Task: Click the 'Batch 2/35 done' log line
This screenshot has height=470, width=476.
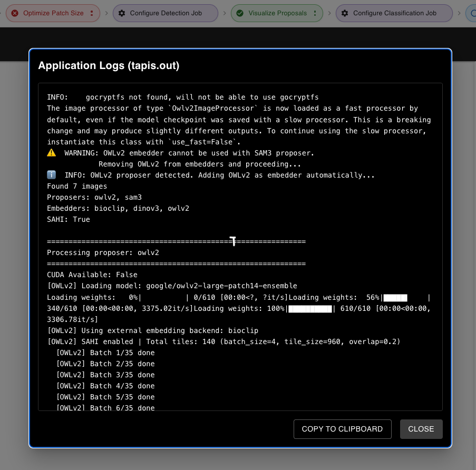Action: click(105, 364)
